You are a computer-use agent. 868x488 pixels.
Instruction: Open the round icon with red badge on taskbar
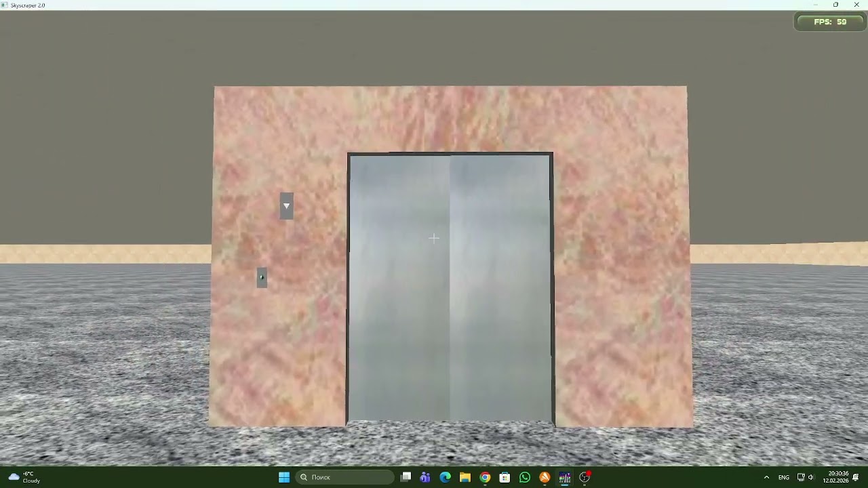(585, 477)
